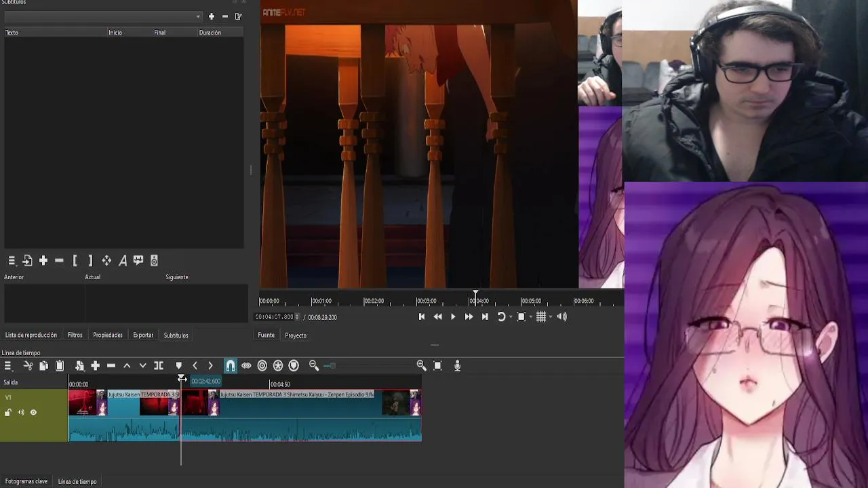Paste clip onto the timeline
868x488 pixels.
60,365
